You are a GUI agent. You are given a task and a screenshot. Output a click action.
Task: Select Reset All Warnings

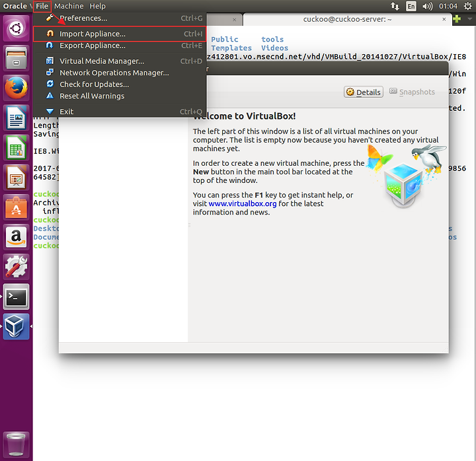120,96
